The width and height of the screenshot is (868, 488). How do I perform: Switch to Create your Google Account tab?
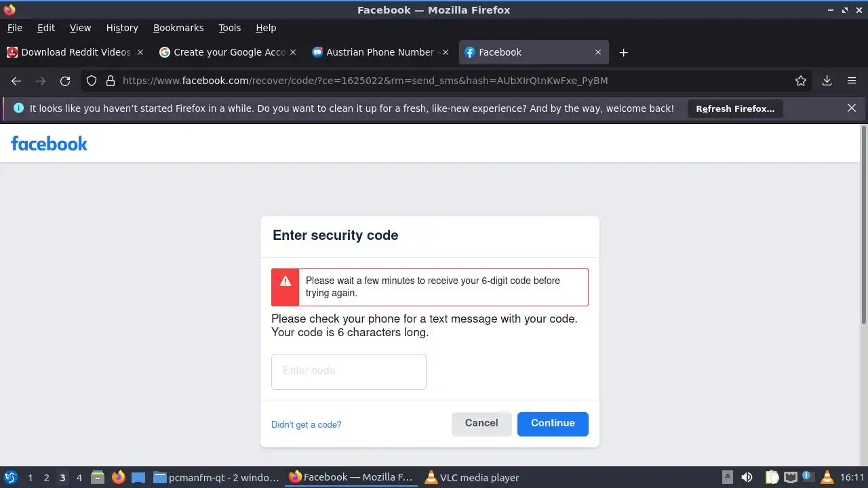pos(229,52)
